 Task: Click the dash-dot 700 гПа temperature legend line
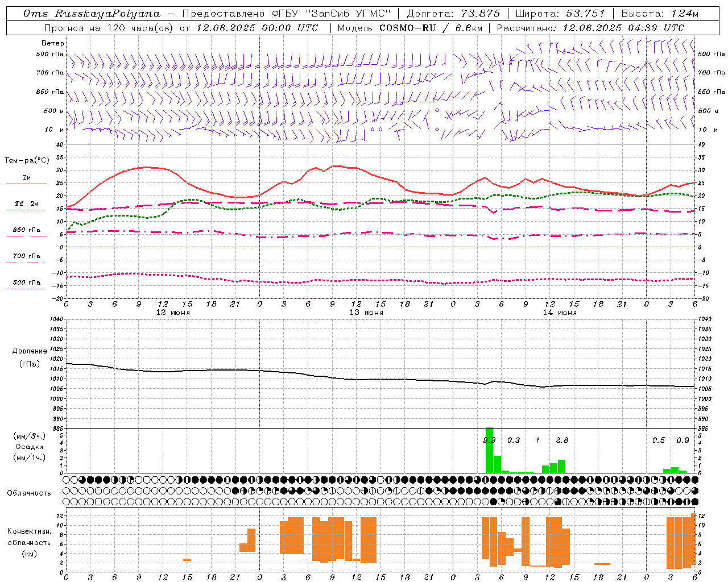coord(25,263)
